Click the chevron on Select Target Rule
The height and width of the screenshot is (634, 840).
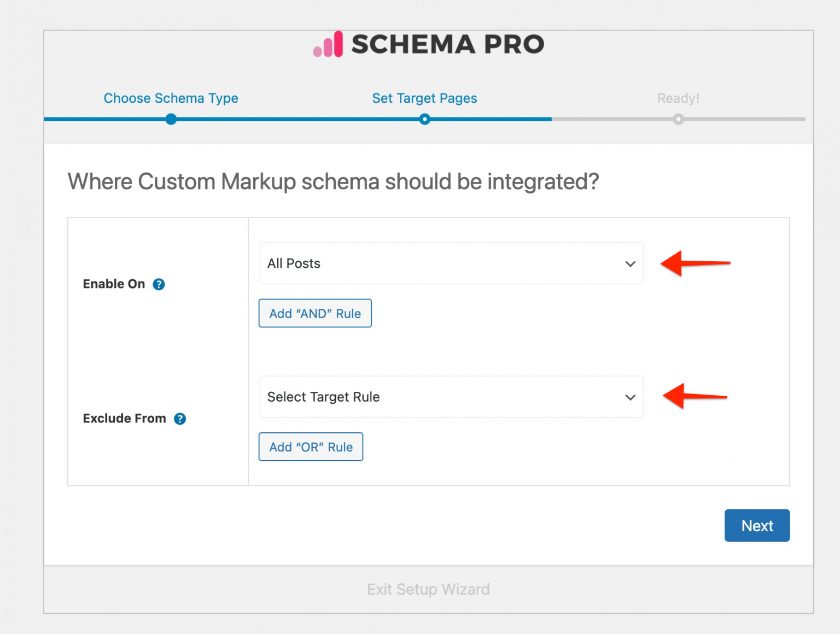coord(631,397)
